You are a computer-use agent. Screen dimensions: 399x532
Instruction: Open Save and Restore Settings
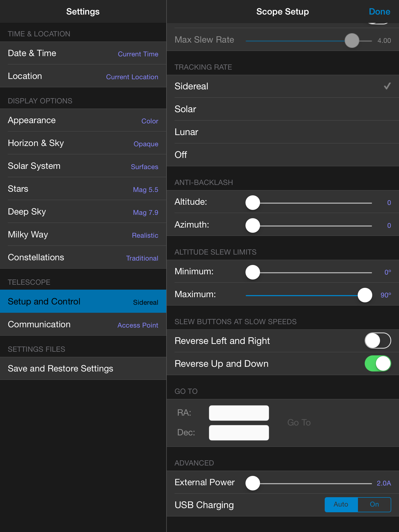(x=83, y=369)
